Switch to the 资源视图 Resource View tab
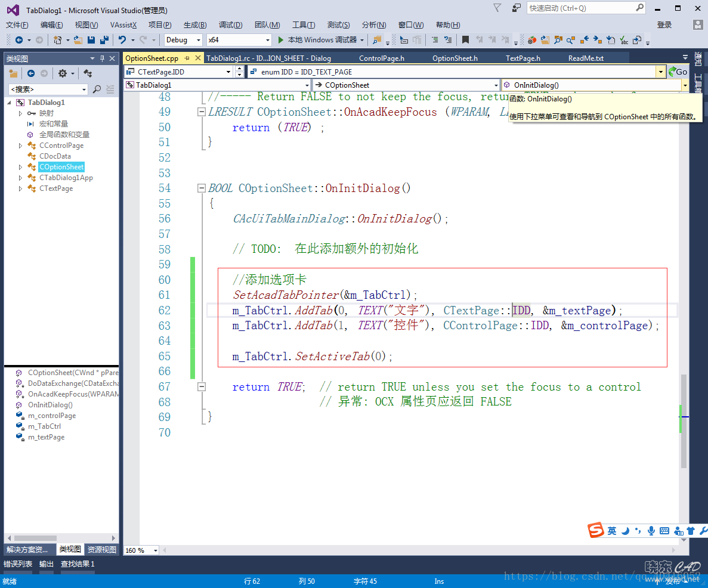The height and width of the screenshot is (588, 708). pos(101,549)
